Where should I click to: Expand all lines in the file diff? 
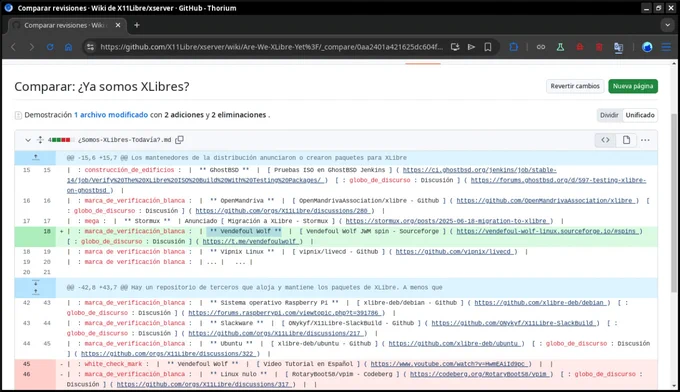pyautogui.click(x=40, y=140)
